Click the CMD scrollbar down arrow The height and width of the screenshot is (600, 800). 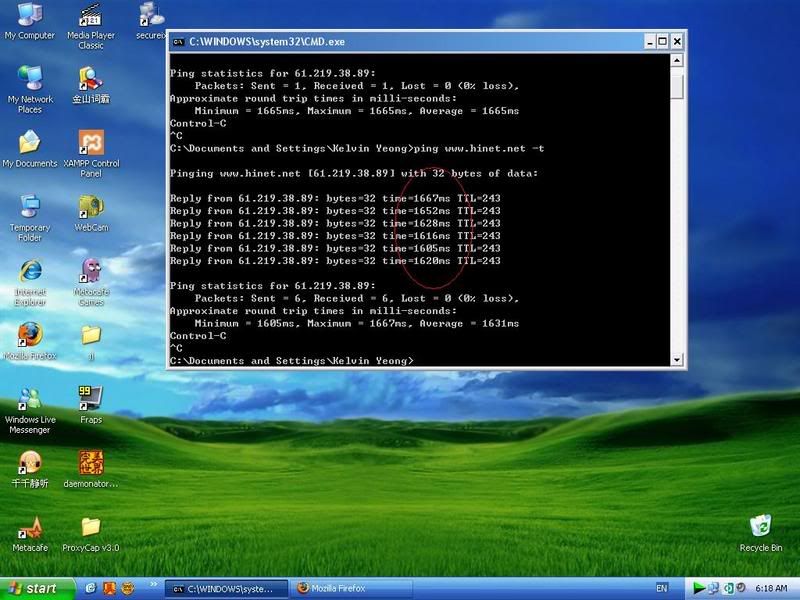tap(677, 360)
